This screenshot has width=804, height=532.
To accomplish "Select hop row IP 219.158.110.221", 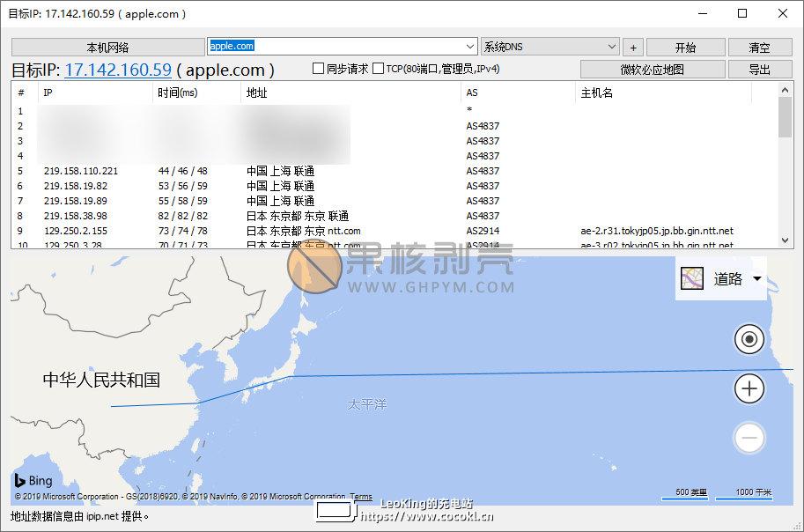I will click(80, 171).
